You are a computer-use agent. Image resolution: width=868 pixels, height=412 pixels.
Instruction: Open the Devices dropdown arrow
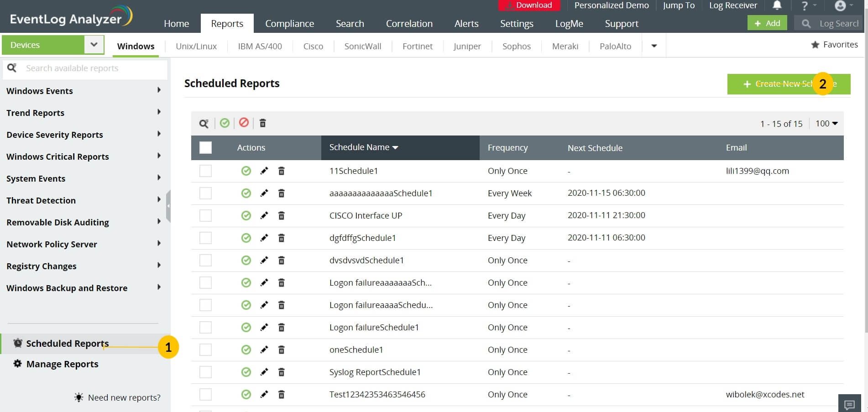[x=94, y=45]
